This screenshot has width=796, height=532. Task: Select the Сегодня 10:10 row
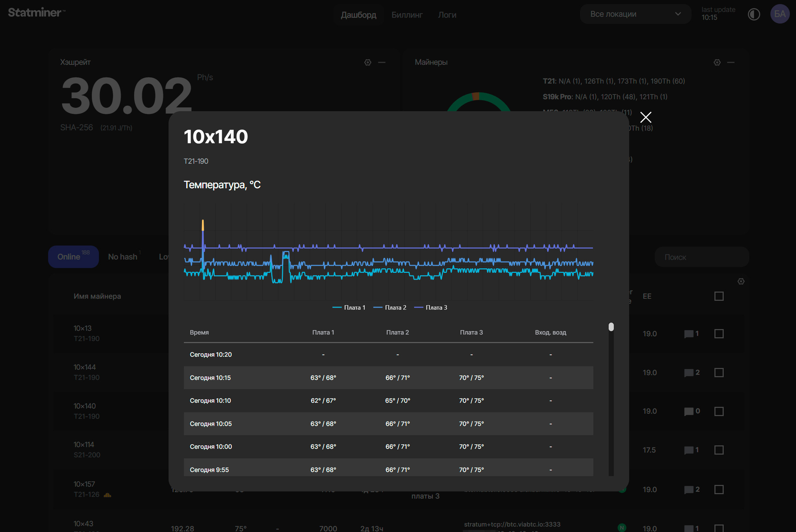point(388,401)
